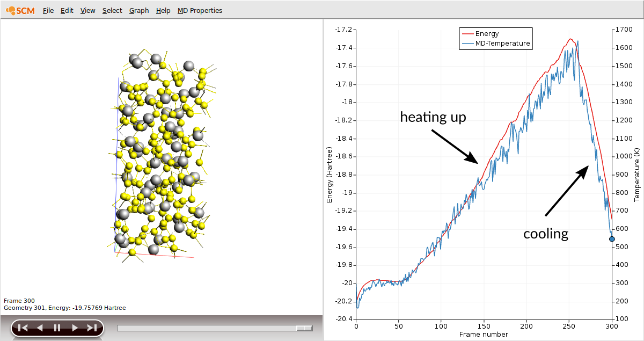Jump to last frame button
This screenshot has height=341, width=644.
click(92, 328)
